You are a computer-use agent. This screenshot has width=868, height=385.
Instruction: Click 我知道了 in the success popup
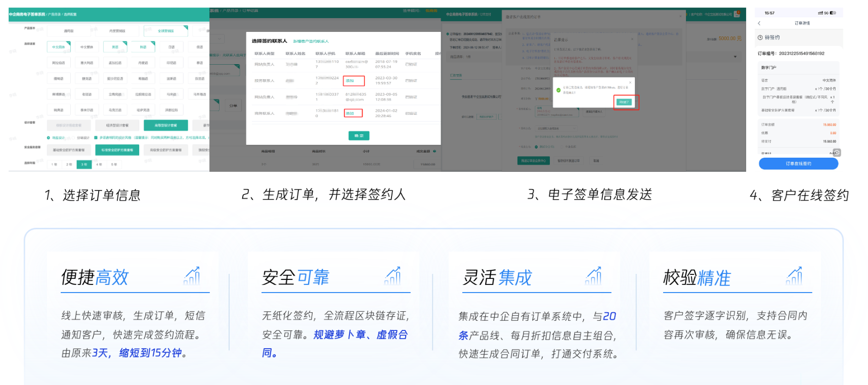click(624, 102)
